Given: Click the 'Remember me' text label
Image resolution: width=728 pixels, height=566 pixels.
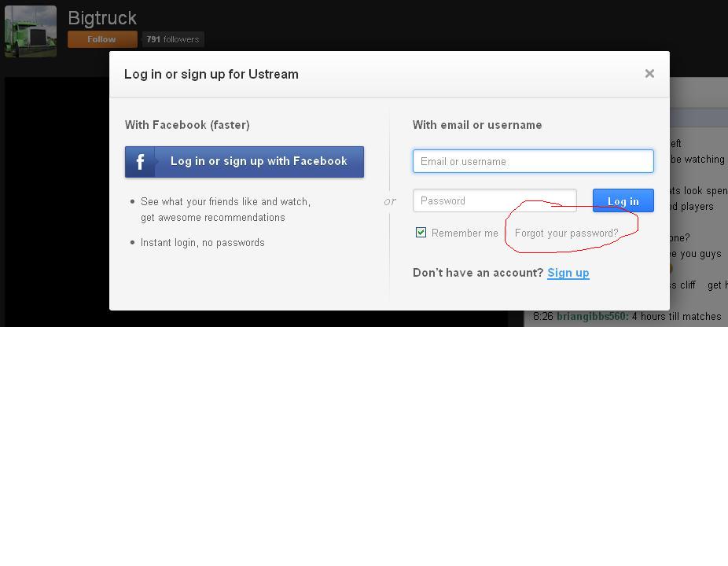Looking at the screenshot, I should coord(465,233).
